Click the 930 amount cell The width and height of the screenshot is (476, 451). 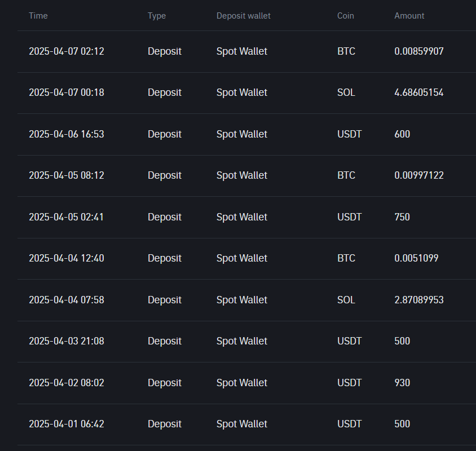coord(402,383)
